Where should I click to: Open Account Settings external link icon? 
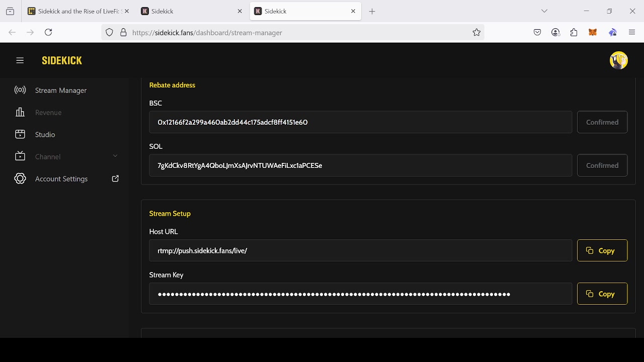[x=115, y=178]
